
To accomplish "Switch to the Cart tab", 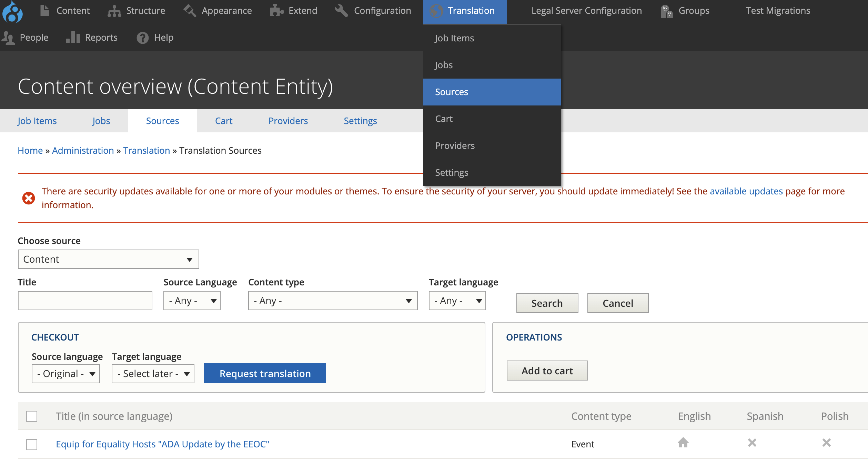I will (224, 121).
